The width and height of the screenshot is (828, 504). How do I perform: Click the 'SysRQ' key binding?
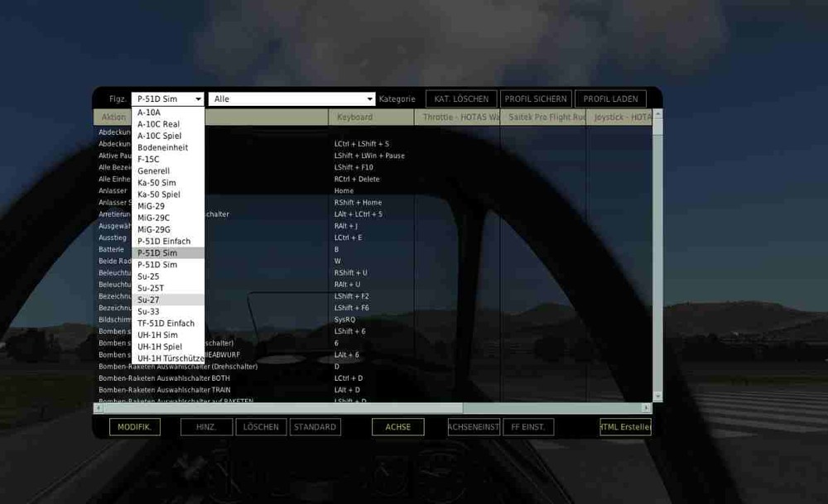tap(344, 319)
